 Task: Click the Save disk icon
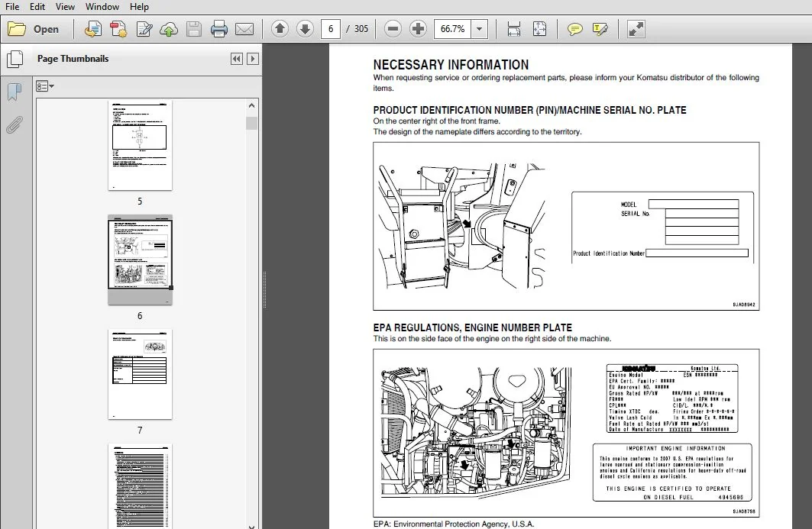point(194,29)
